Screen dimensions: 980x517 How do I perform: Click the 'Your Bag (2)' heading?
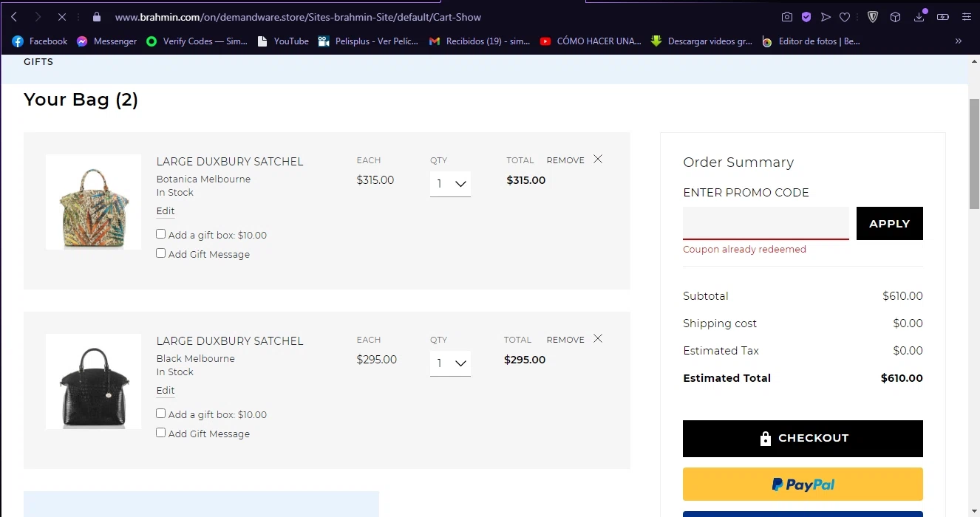[x=81, y=100]
